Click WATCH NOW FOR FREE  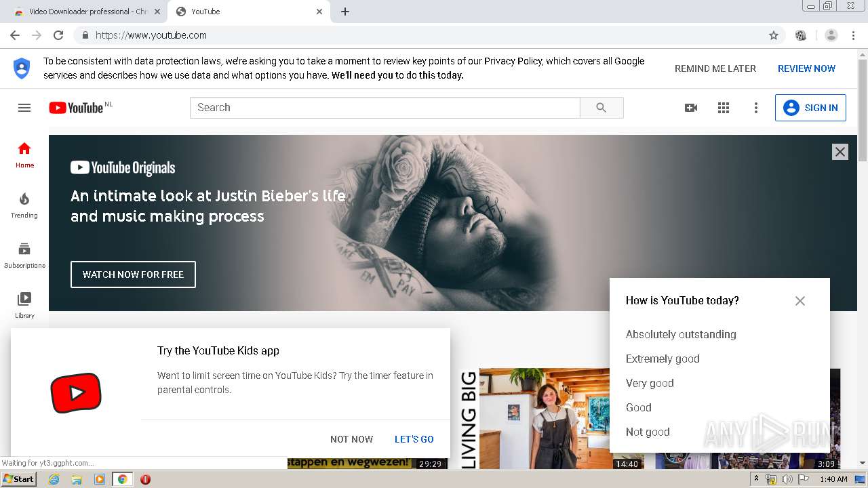pos(133,274)
